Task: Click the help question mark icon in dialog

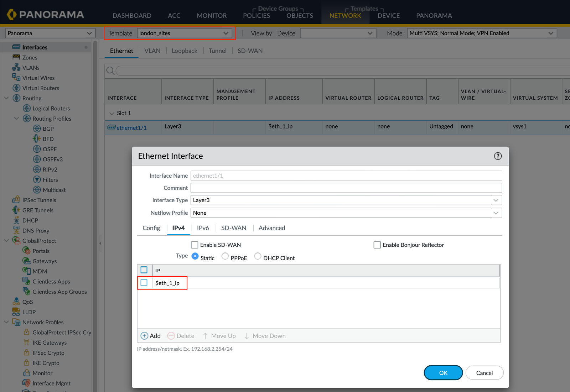Action: click(x=498, y=156)
